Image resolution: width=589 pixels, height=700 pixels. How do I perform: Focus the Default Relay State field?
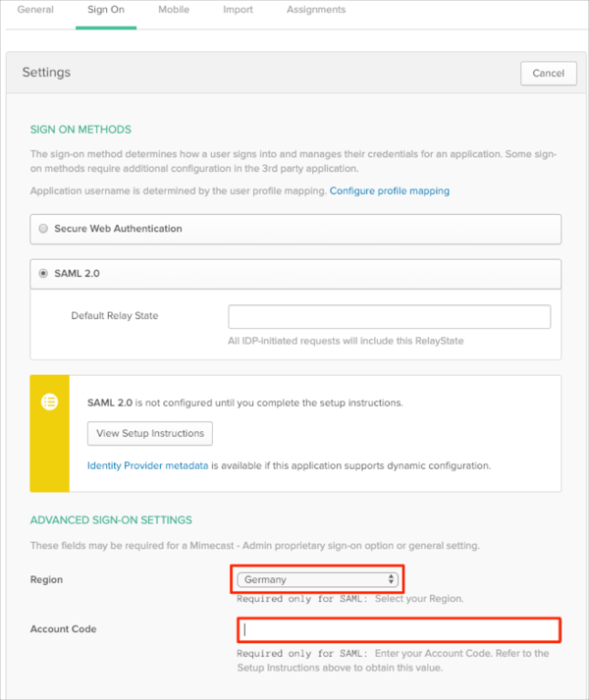click(x=389, y=316)
